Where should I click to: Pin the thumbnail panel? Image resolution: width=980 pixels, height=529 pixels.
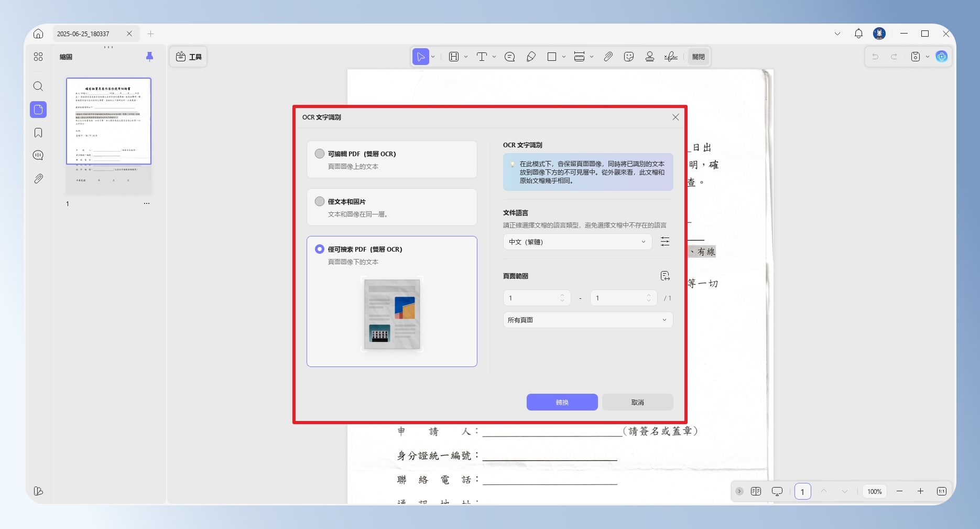coord(149,57)
